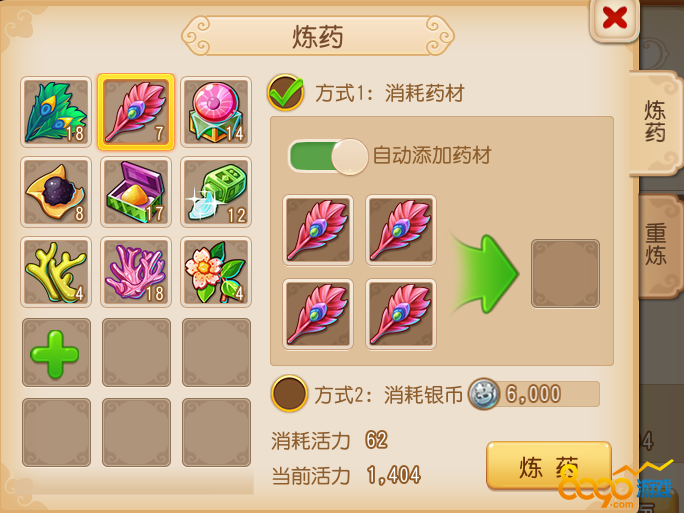This screenshot has height=513, width=684.
Task: Select the highlighted pink feather with 7
Action: pos(136,112)
